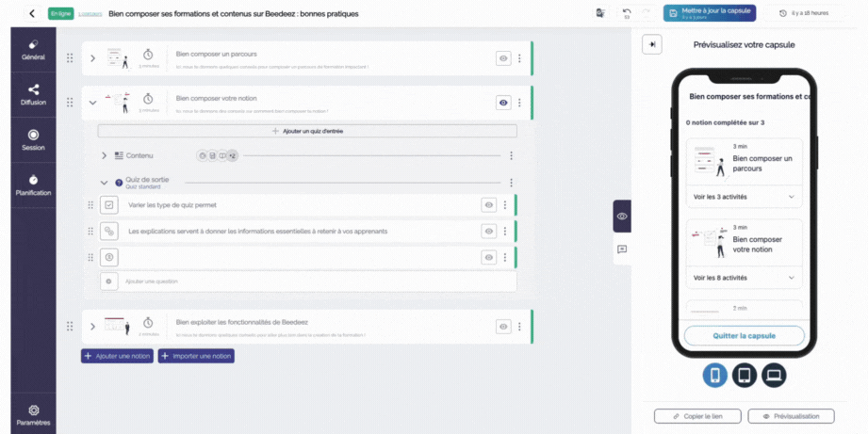Select the tablet preview device icon

pyautogui.click(x=744, y=375)
